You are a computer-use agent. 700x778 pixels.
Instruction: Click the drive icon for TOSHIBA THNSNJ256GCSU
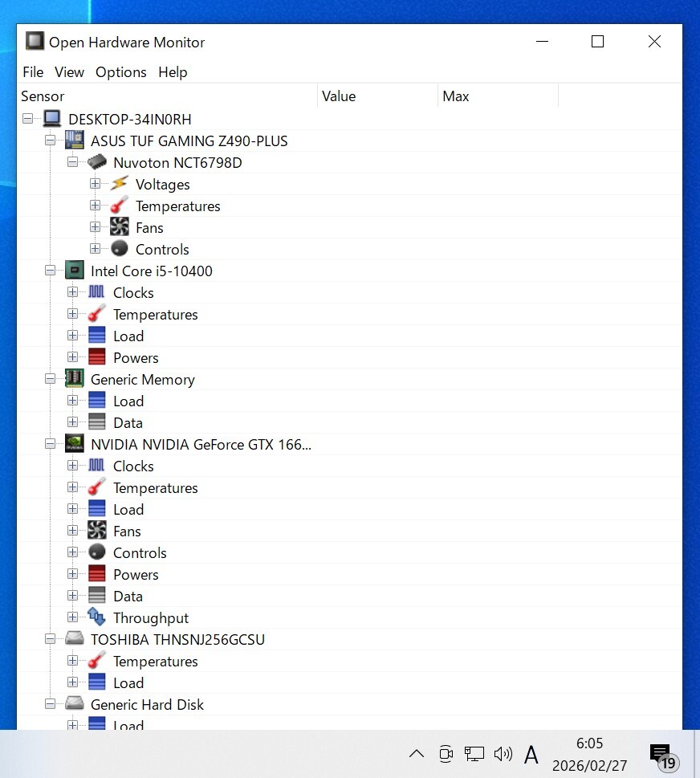tap(75, 638)
